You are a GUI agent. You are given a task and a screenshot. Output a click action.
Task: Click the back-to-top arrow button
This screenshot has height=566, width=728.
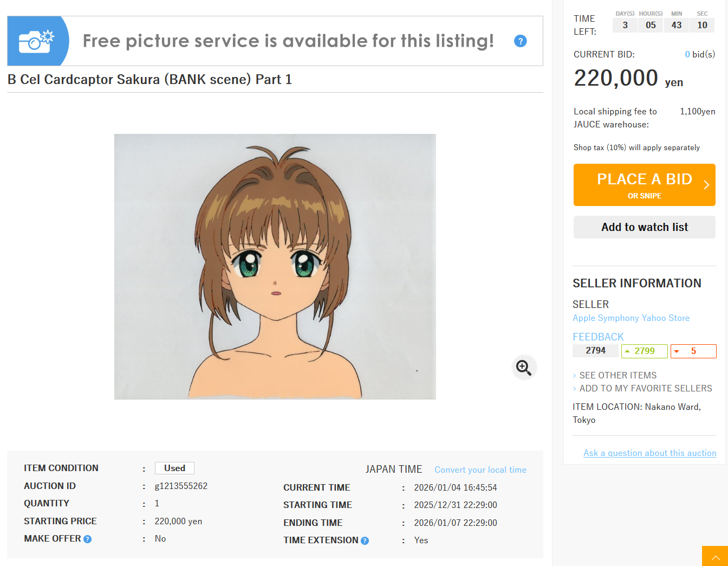click(715, 556)
